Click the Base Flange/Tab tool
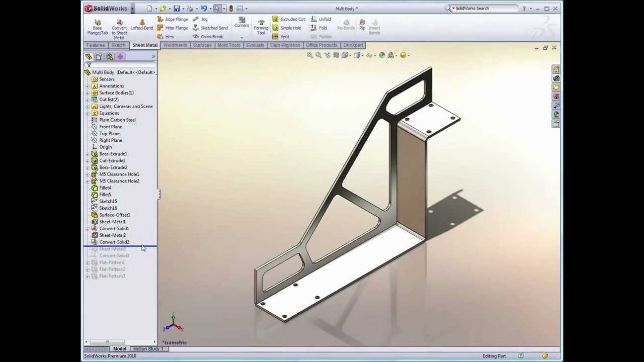Screen dimensions: 644x362 pos(98,27)
